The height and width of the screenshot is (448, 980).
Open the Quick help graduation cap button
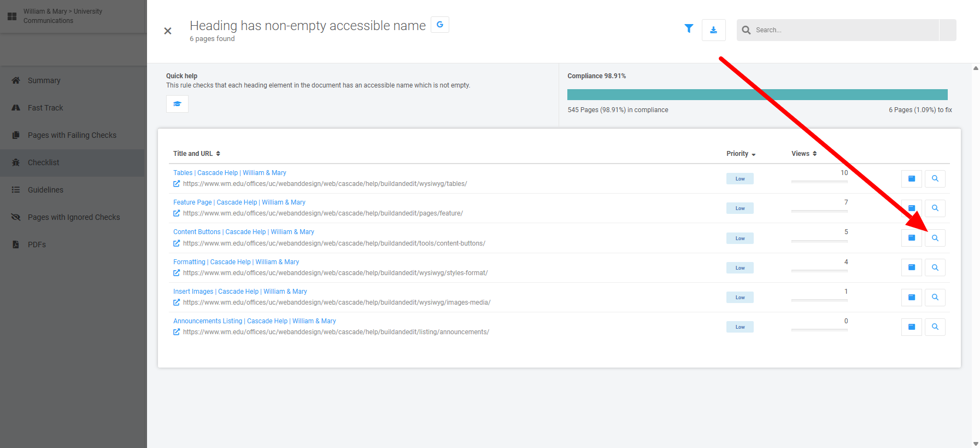pos(177,104)
